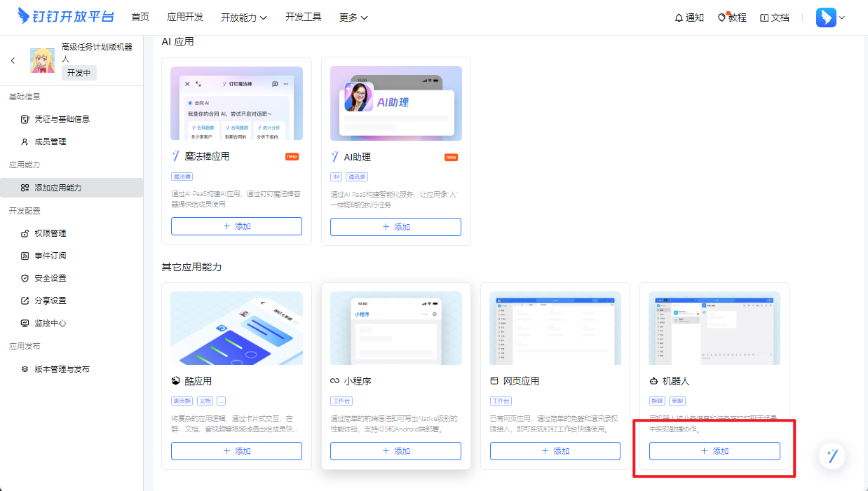Click the infinity icon beside 小程序 title
868x491 pixels.
click(x=335, y=381)
